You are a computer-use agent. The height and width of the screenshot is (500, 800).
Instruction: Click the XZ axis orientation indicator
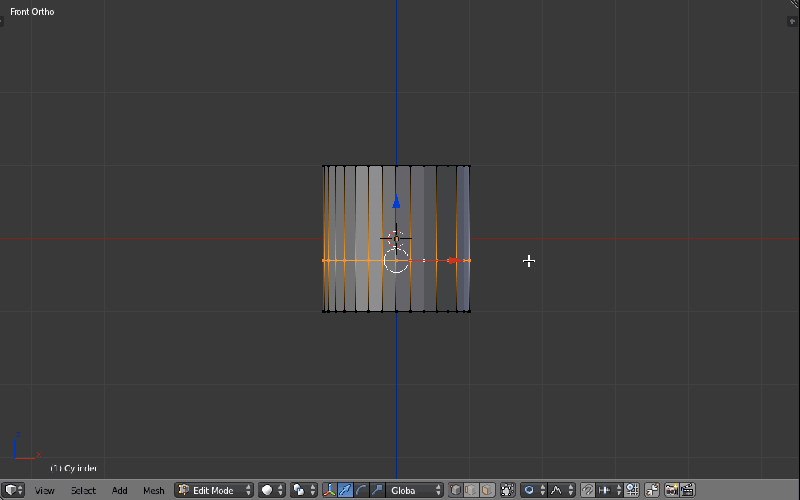[x=27, y=446]
